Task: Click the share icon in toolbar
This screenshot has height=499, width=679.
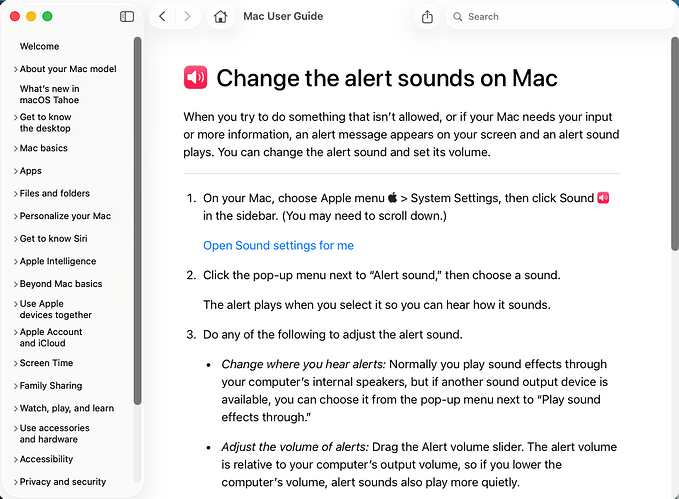Action: 427,16
